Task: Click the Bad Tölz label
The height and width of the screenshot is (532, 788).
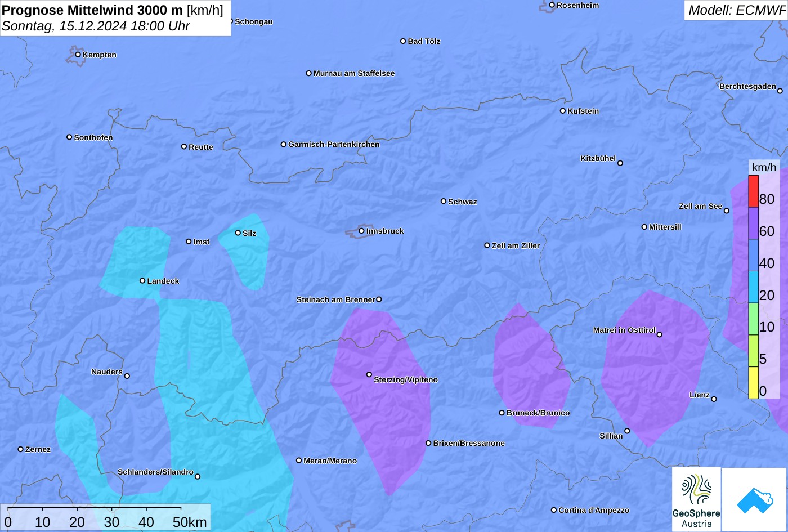Action: pyautogui.click(x=424, y=41)
